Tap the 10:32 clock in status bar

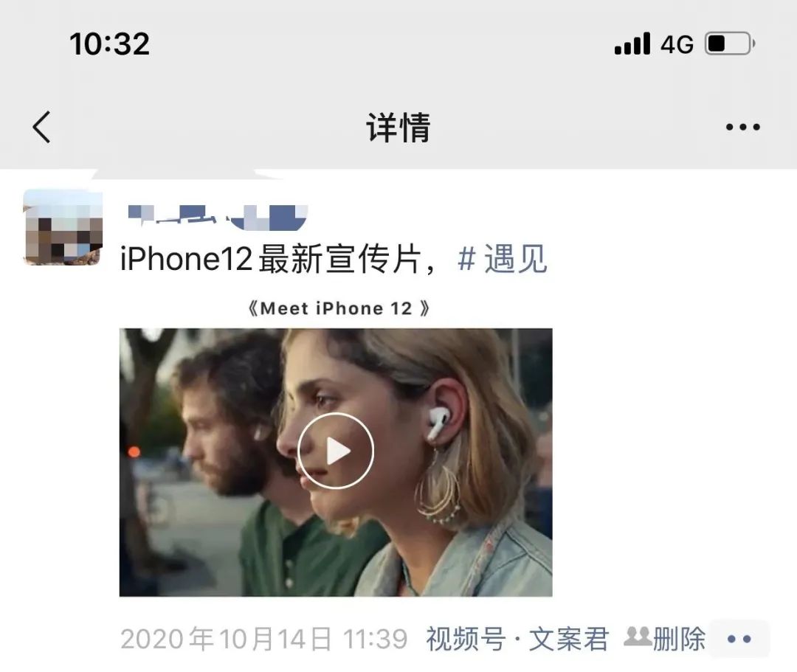(x=110, y=44)
